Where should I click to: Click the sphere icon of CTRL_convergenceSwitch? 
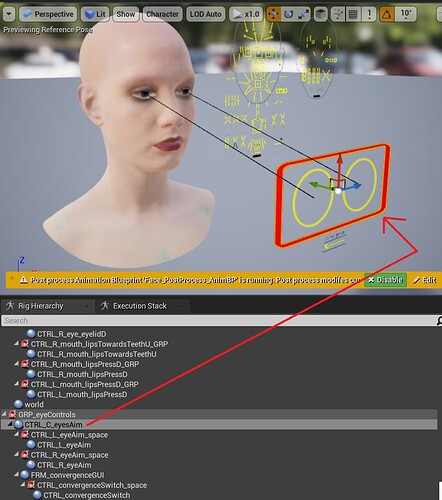coord(37,495)
